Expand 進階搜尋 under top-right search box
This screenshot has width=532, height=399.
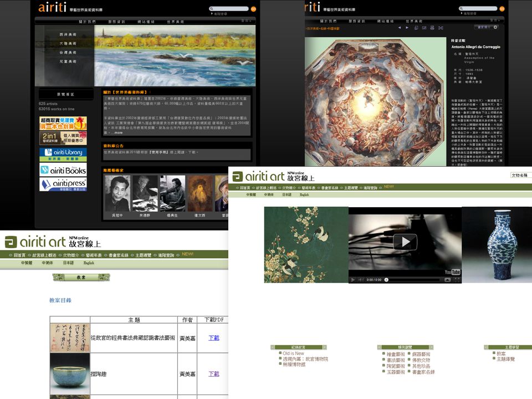pos(469,13)
